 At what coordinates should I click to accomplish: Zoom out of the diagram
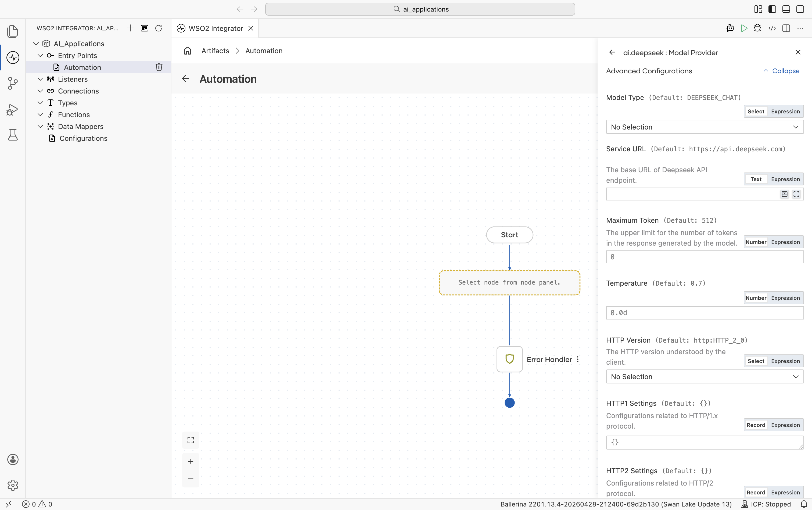pyautogui.click(x=191, y=479)
